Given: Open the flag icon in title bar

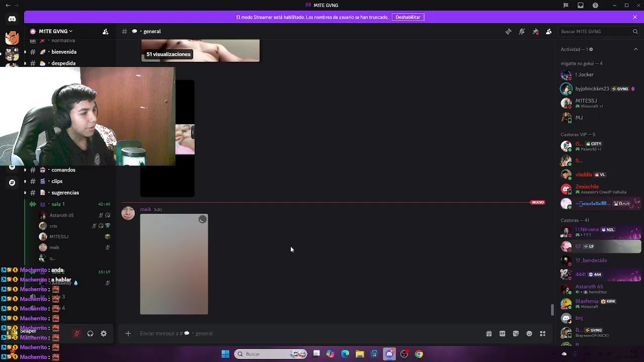Looking at the screenshot, I should tap(566, 5).
